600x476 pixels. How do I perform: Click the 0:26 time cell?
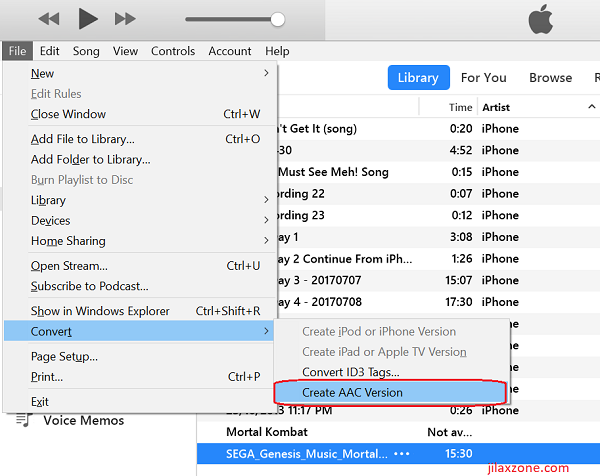[461, 411]
